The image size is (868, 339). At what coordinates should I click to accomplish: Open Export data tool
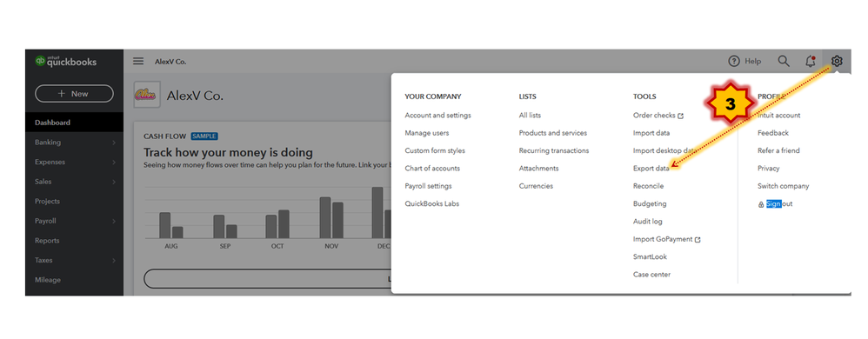tap(651, 168)
